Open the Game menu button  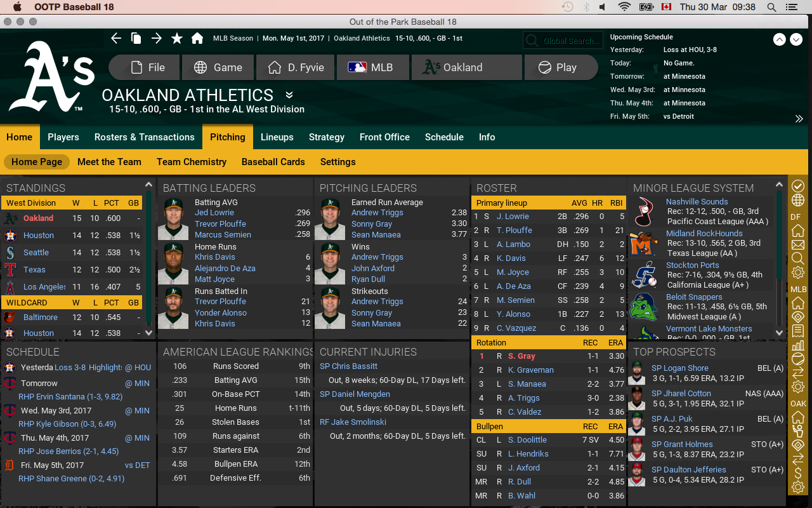(x=218, y=67)
